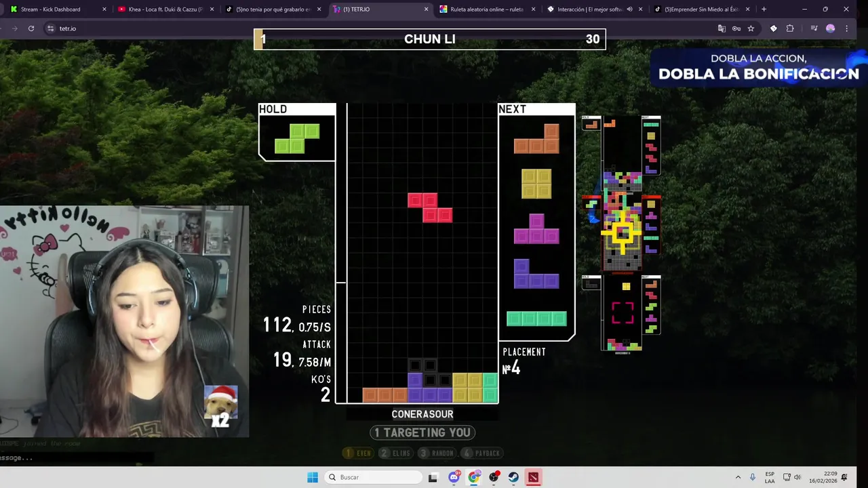Click the PLACEMENT №4 indicator

pos(524,361)
